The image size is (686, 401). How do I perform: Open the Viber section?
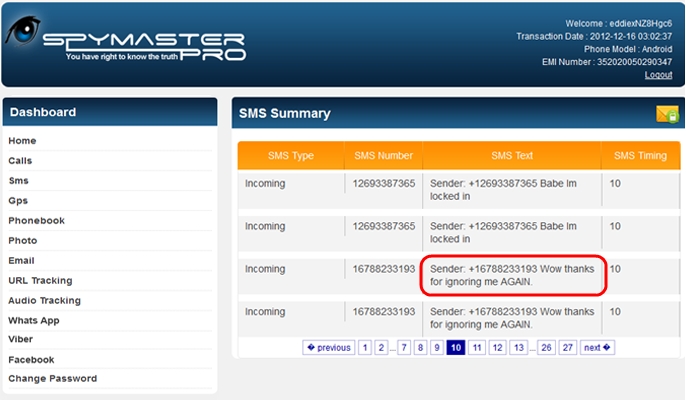[x=21, y=339]
